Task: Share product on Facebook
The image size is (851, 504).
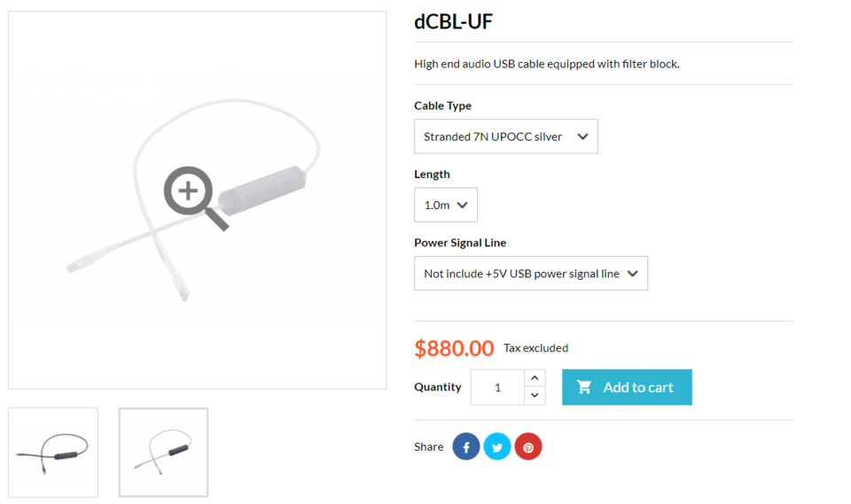Action: point(466,446)
